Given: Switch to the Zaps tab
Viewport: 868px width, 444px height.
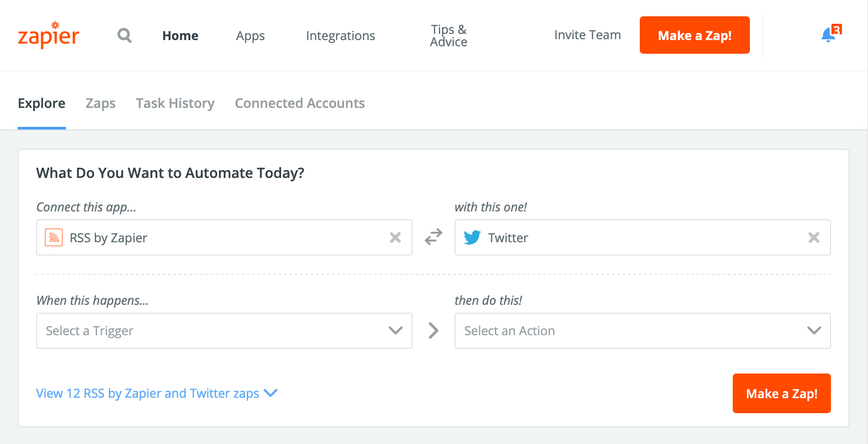Looking at the screenshot, I should click(x=100, y=103).
